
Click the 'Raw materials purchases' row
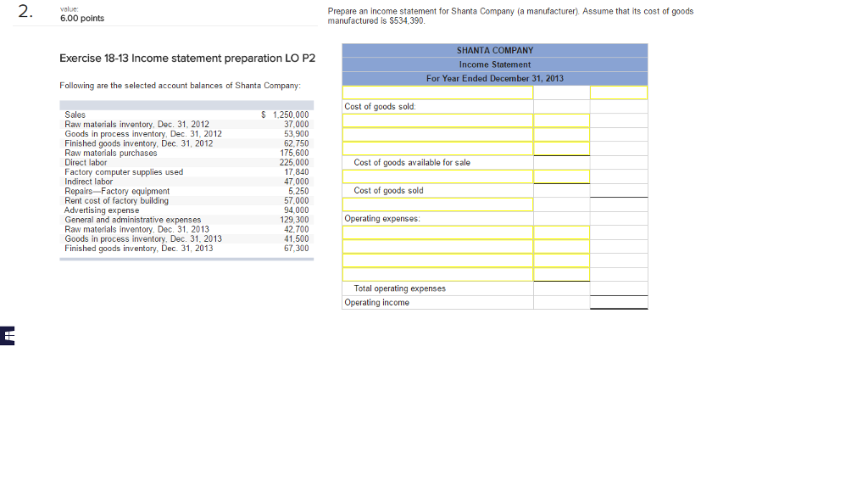pos(186,153)
